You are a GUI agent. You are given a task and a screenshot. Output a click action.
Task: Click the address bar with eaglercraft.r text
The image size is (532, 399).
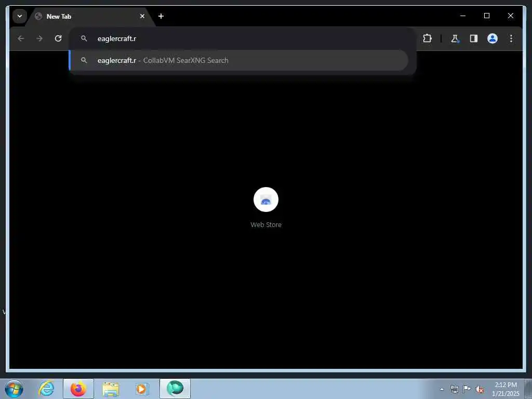243,38
